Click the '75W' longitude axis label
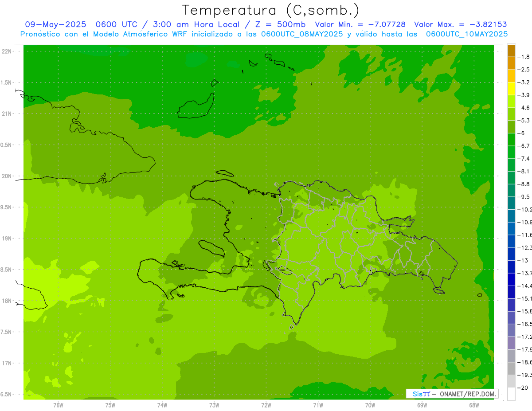The height and width of the screenshot is (411, 532). click(110, 405)
